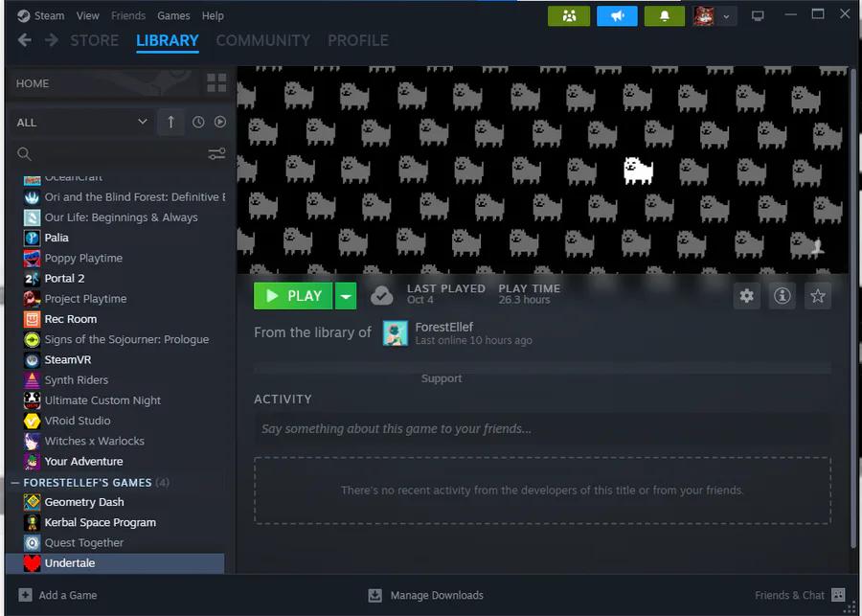Open the Play button dropdown arrow
862x616 pixels.
click(346, 296)
